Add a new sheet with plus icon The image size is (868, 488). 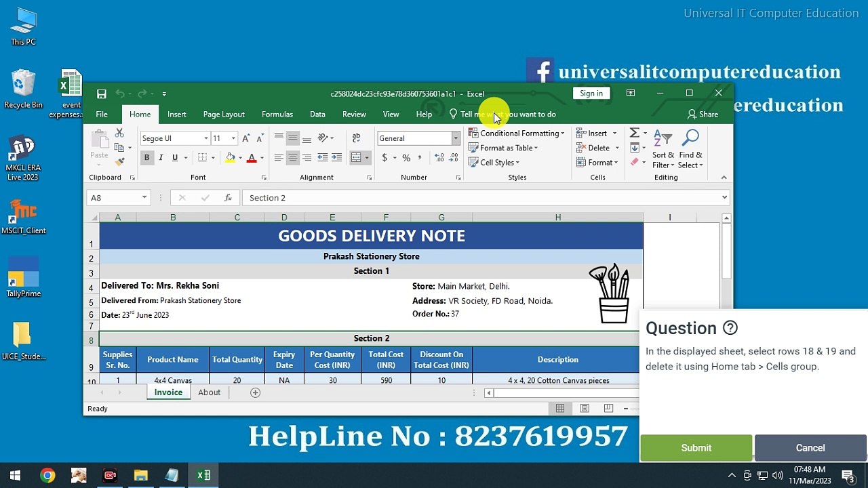[256, 393]
